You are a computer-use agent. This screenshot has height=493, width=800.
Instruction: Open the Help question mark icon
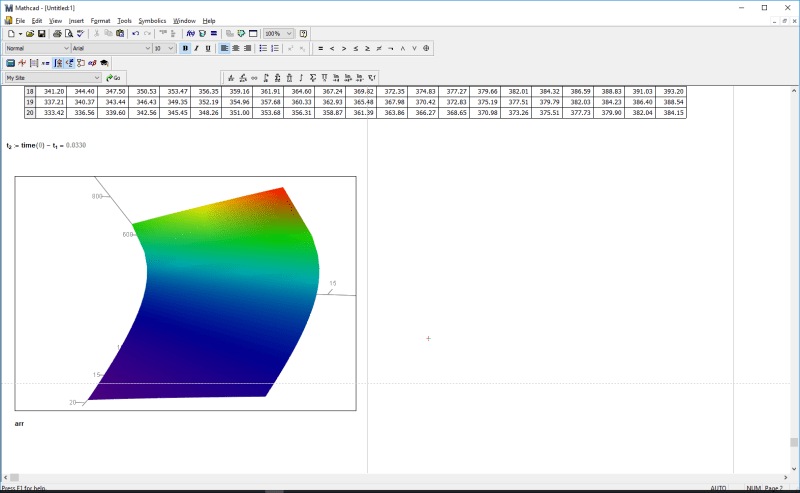click(x=303, y=34)
